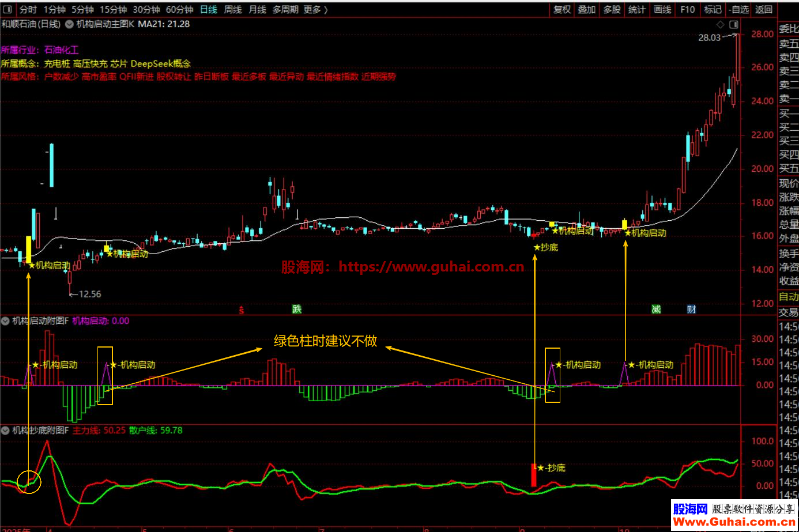Expand the 更多 period options
This screenshot has height=532, width=799.
click(315, 9)
